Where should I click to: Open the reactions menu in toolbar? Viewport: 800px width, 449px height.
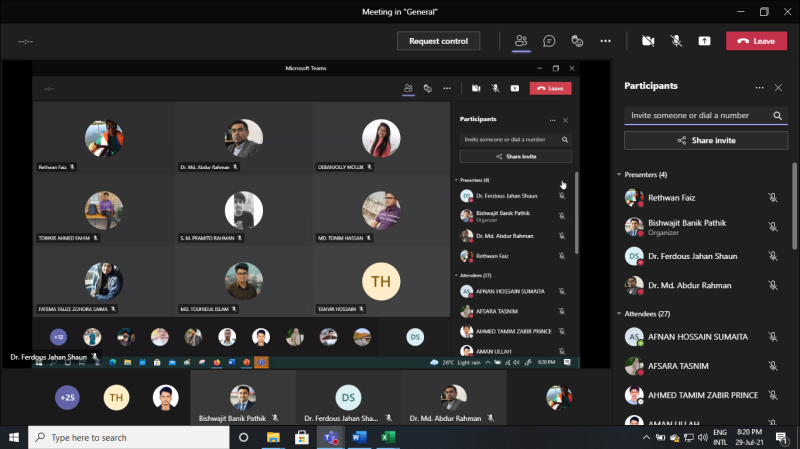pyautogui.click(x=577, y=41)
